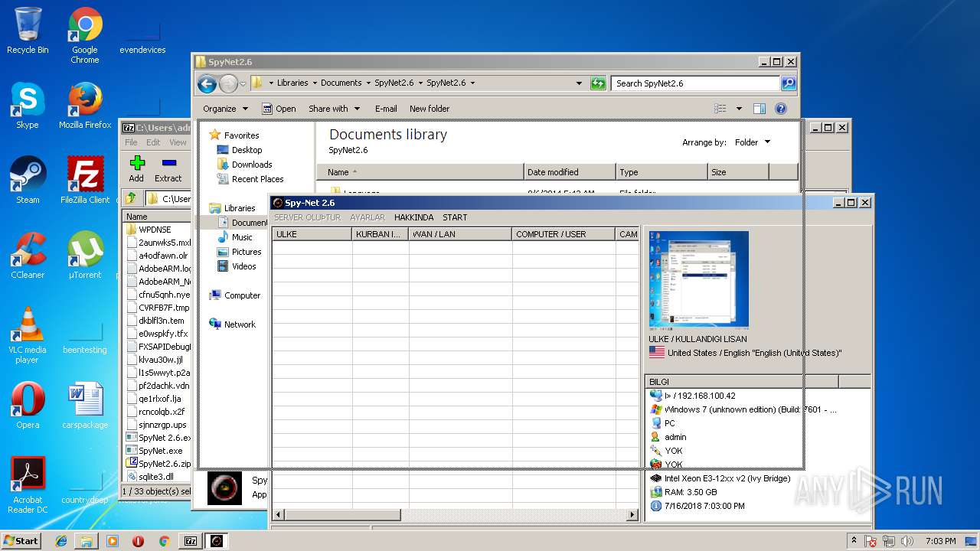Click New folder in Explorer toolbar
The image size is (980, 551).
[x=430, y=109]
